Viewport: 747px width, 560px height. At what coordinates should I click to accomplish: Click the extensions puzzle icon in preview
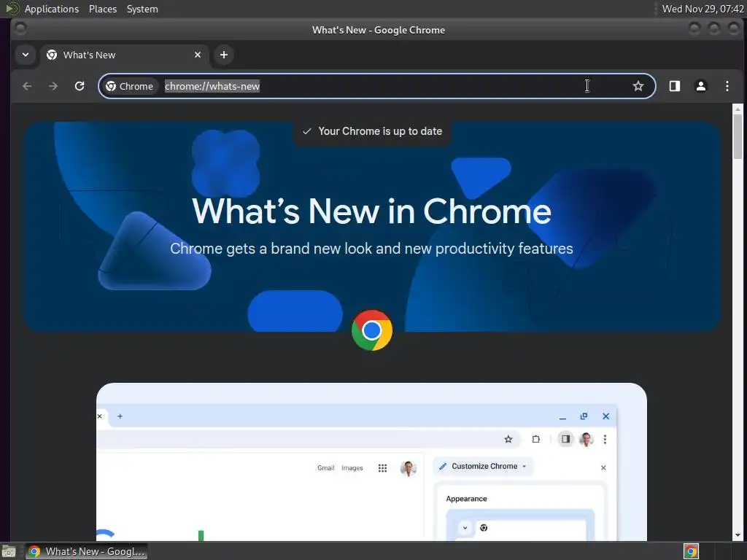(536, 439)
